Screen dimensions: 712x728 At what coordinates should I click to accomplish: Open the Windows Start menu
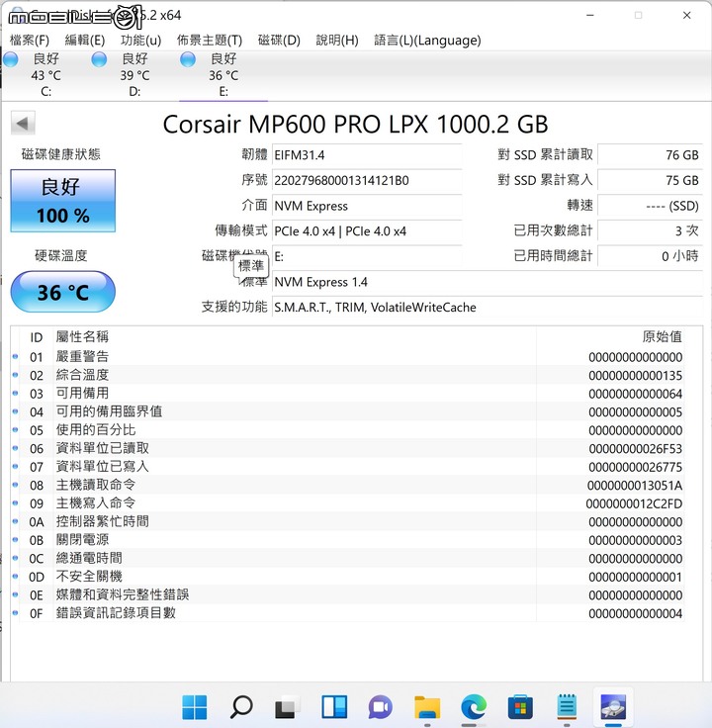[x=195, y=706]
